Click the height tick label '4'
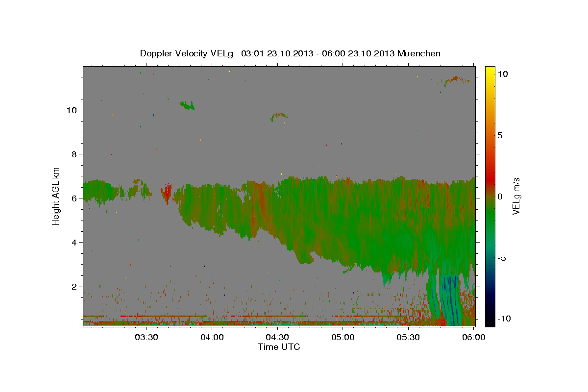Viewport: 588px width, 392px height. point(74,242)
